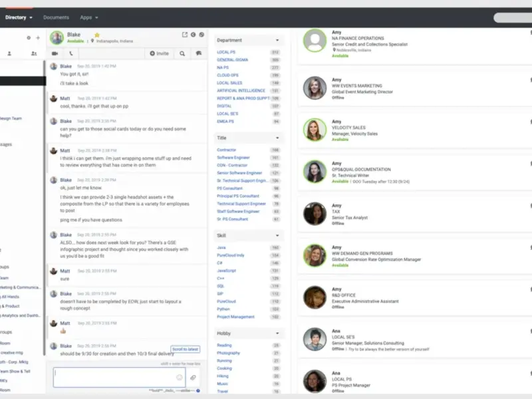The width and height of the screenshot is (532, 399).
Task: Open the emoji picker in message box
Action: tap(179, 377)
